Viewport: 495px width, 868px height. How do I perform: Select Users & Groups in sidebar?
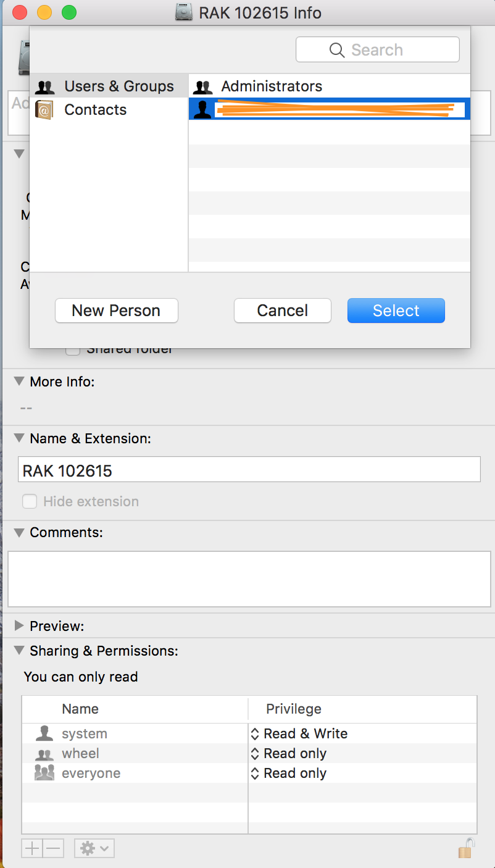109,86
